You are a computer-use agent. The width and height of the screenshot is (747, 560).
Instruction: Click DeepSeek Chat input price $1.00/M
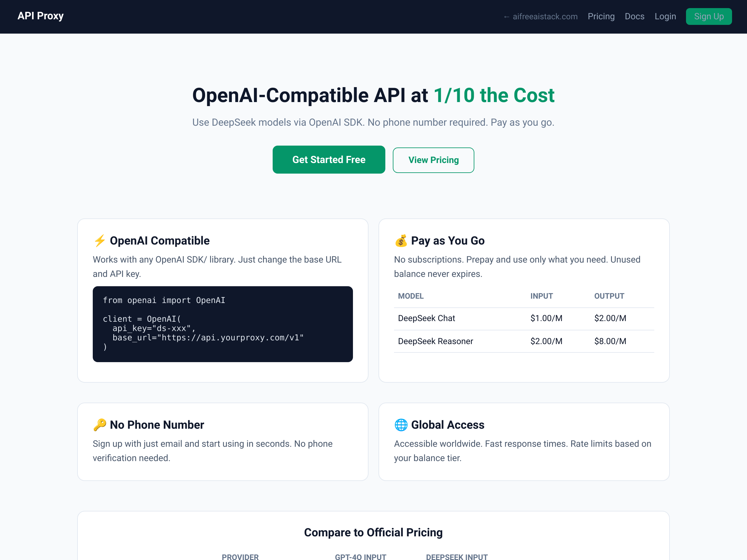(546, 318)
